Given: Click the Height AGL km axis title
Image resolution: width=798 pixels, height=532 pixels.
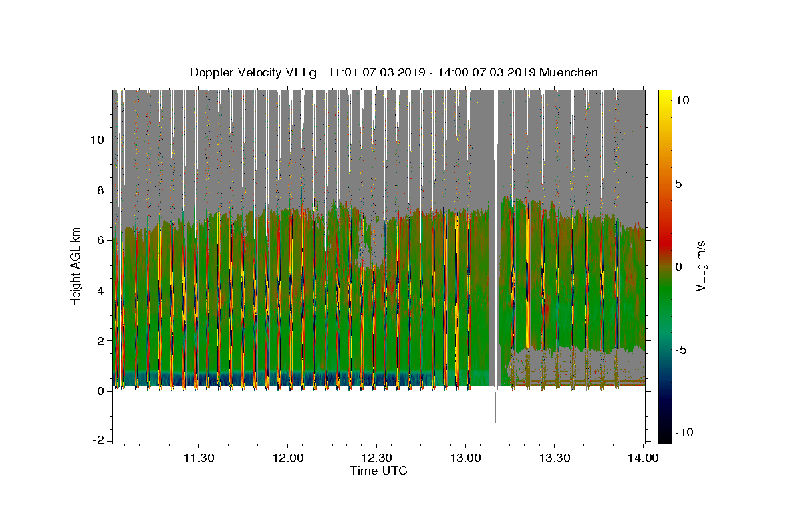Looking at the screenshot, I should tap(76, 266).
